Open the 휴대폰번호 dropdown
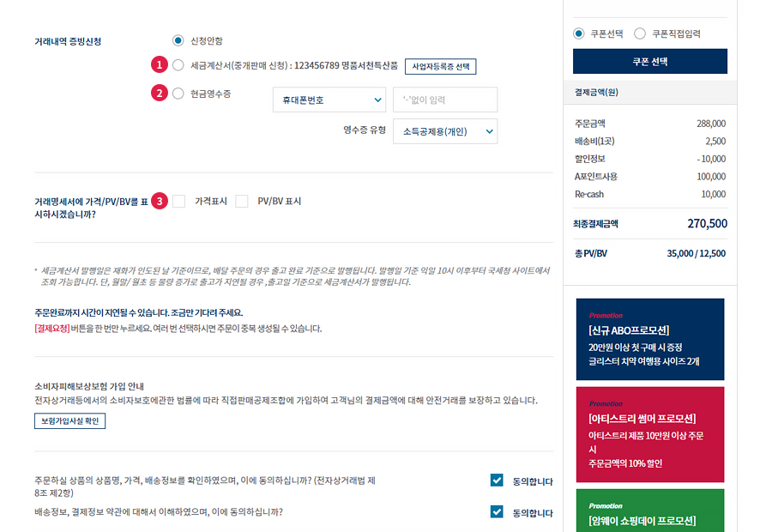Screen dimensions: 772x532 [329, 100]
